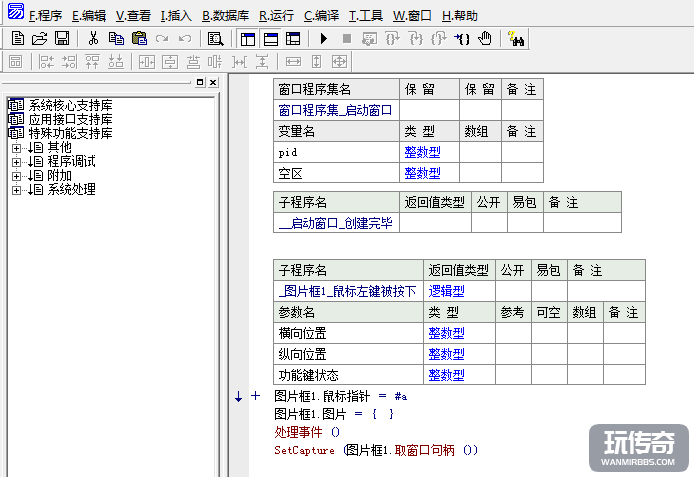Expand the 系统处理 tree node

tap(16, 191)
